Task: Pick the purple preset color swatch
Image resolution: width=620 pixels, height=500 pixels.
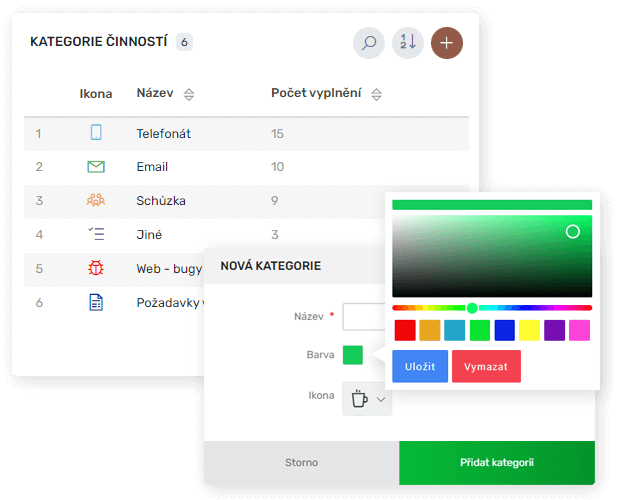Action: (x=555, y=330)
